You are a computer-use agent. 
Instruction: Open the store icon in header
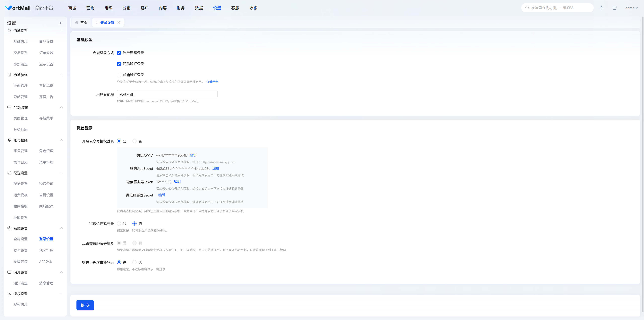614,8
